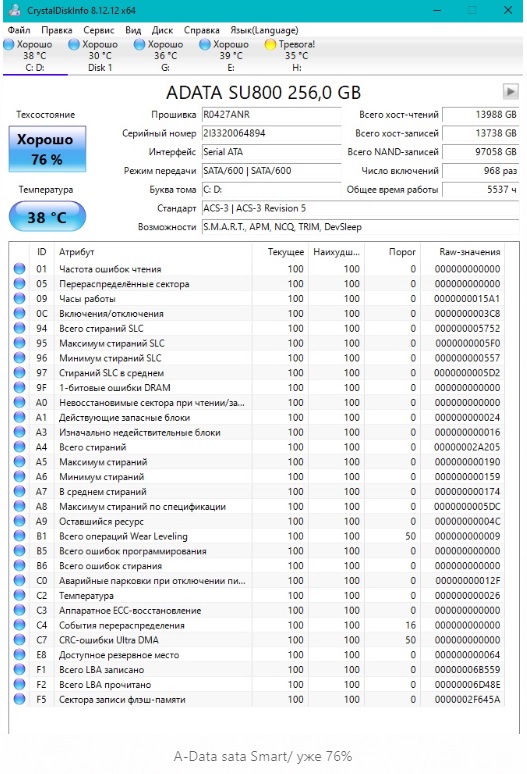Click the total NAND writes value 97058 GB
The height and width of the screenshot is (774, 527).
(x=481, y=152)
